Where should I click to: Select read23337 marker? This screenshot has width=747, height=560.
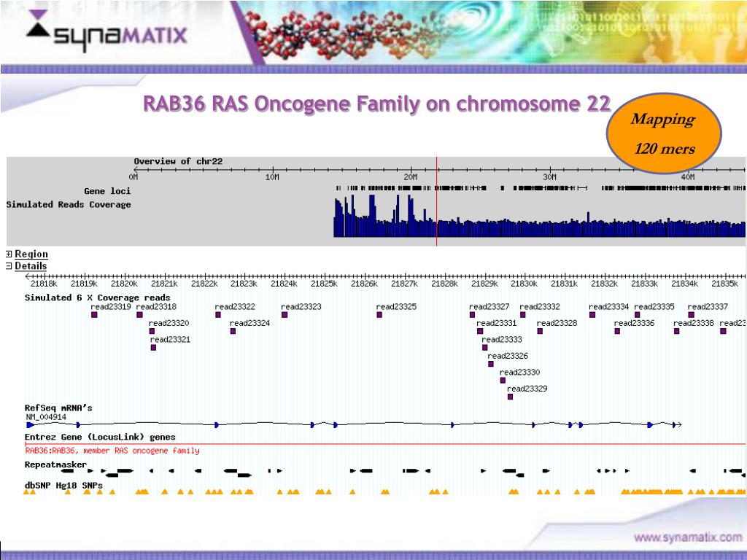pyautogui.click(x=691, y=315)
